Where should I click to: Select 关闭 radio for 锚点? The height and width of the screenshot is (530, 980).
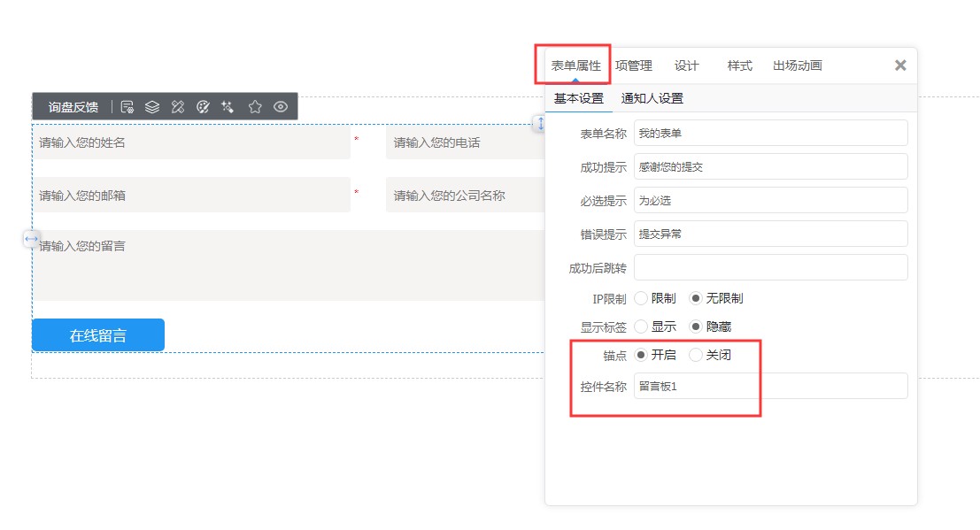pyautogui.click(x=696, y=355)
